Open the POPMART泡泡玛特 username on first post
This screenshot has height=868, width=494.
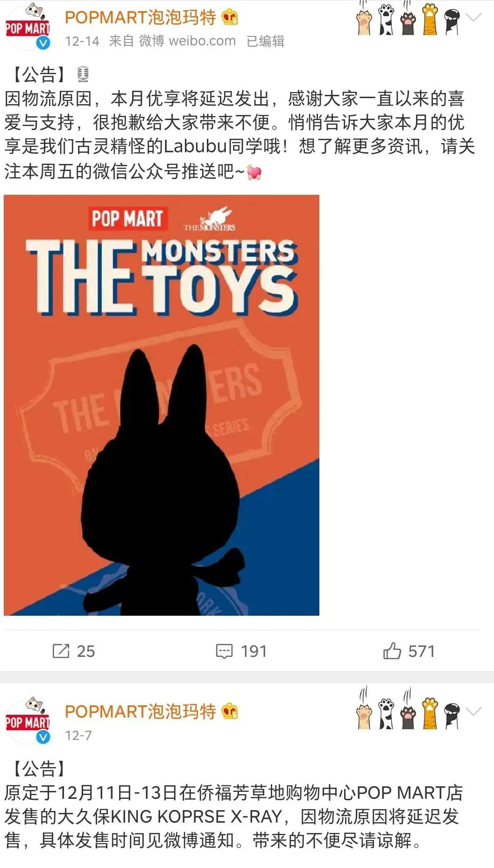140,17
